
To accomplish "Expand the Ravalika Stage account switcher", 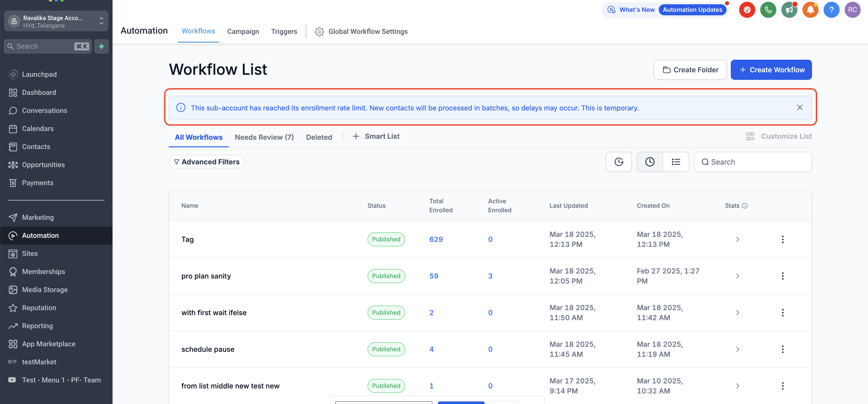I will pos(56,21).
